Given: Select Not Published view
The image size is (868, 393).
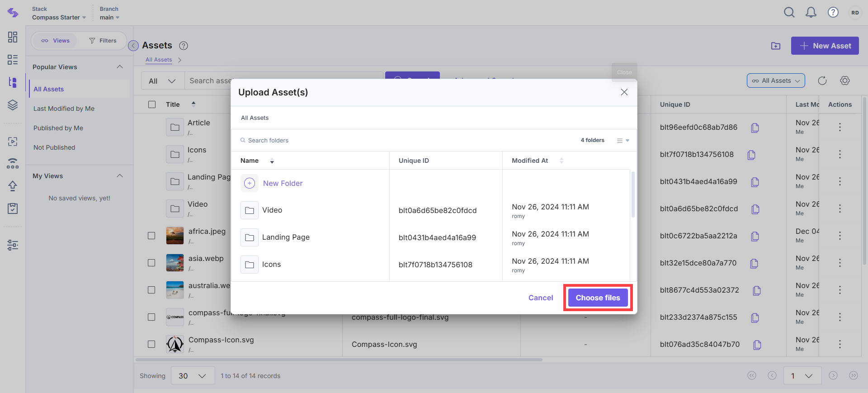Looking at the screenshot, I should tap(54, 147).
